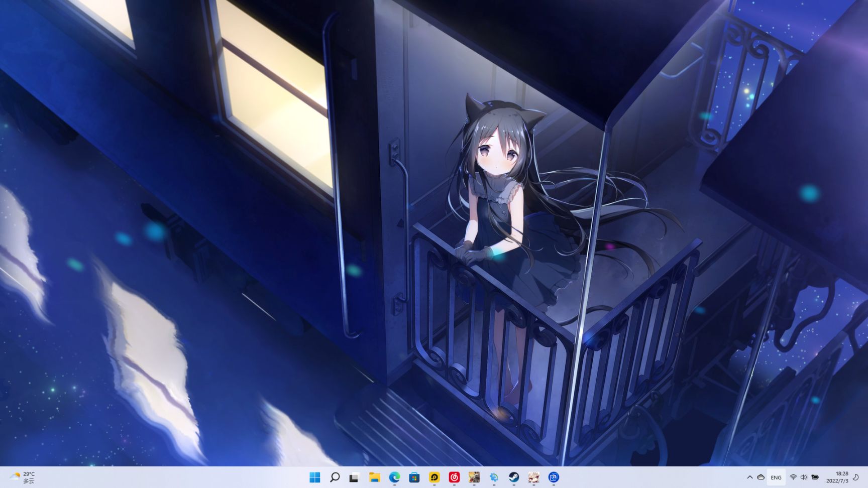Open the volume speaker icon
Image resolution: width=868 pixels, height=488 pixels.
tap(804, 477)
